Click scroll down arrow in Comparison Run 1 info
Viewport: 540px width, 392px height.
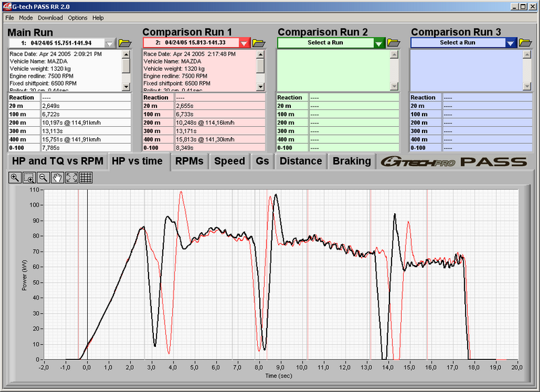261,87
